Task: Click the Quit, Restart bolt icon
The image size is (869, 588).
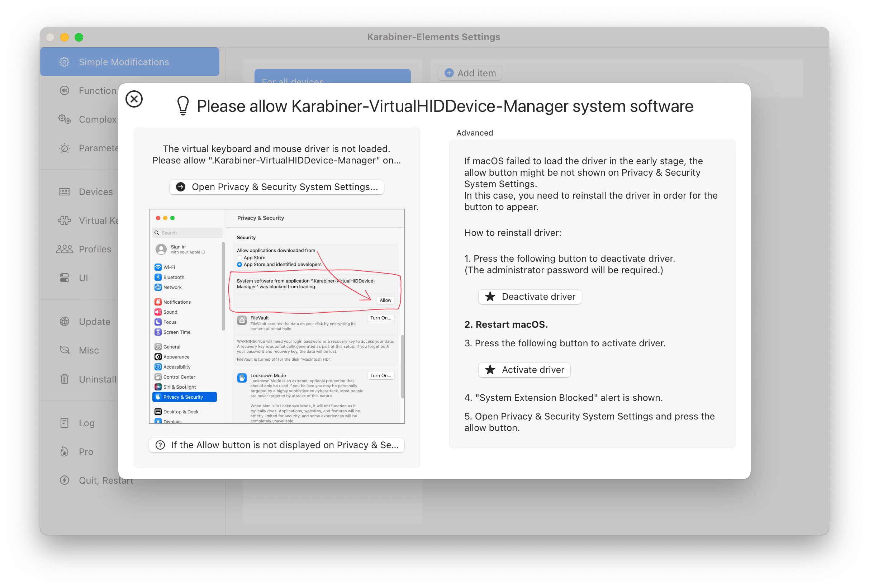Action: click(x=64, y=480)
